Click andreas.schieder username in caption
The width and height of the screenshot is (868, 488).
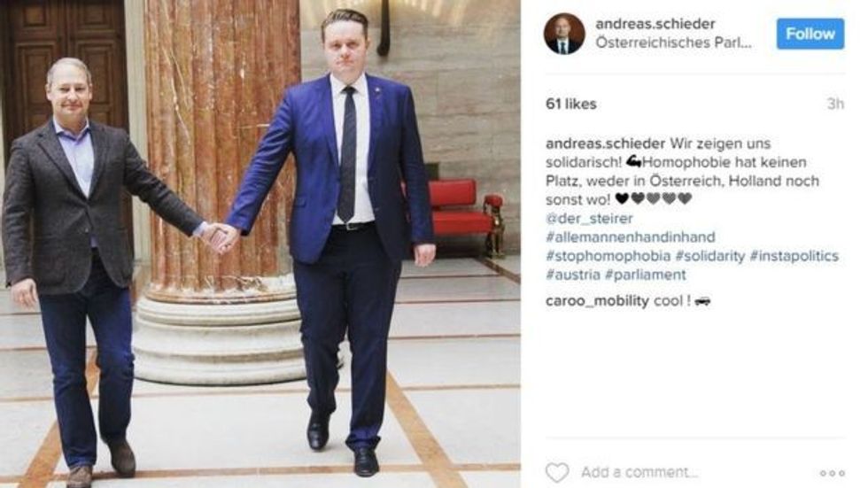[605, 143]
